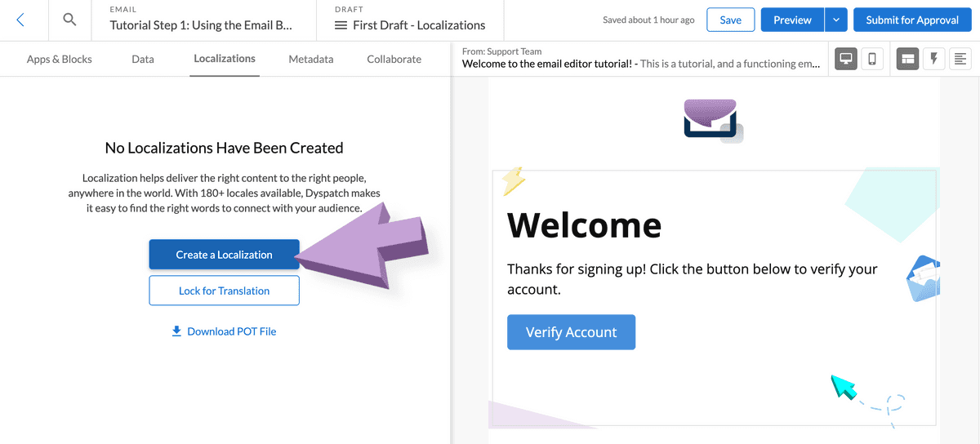The height and width of the screenshot is (444, 980).
Task: Click the Preview button
Action: pos(792,20)
